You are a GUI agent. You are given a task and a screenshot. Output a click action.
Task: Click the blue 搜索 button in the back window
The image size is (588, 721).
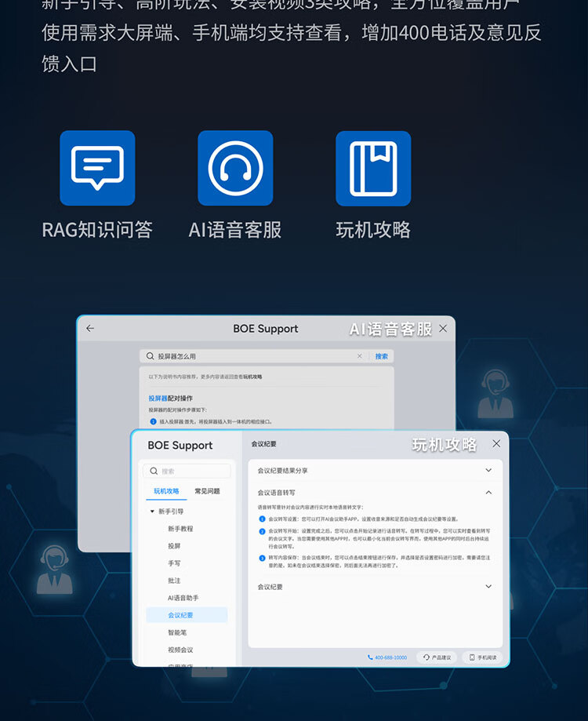pos(381,356)
